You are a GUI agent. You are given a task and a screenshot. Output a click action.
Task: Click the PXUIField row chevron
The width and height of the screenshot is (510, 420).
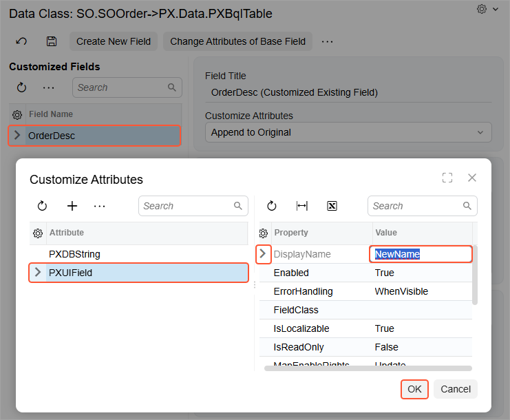click(x=38, y=272)
